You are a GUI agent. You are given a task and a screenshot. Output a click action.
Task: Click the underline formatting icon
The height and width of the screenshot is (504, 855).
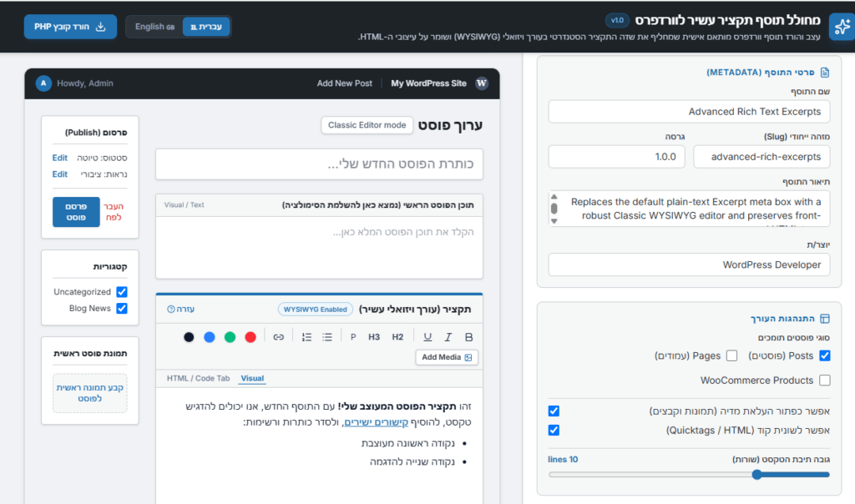pyautogui.click(x=427, y=337)
